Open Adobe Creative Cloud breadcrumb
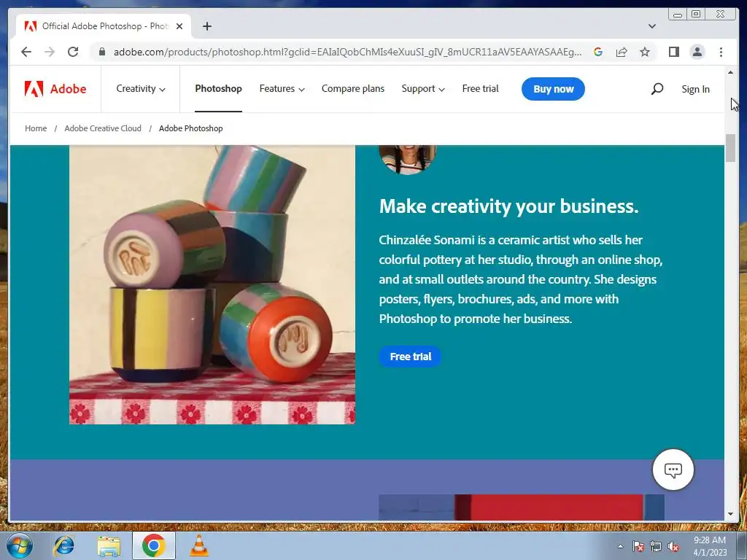Viewport: 747px width, 560px height. [103, 128]
